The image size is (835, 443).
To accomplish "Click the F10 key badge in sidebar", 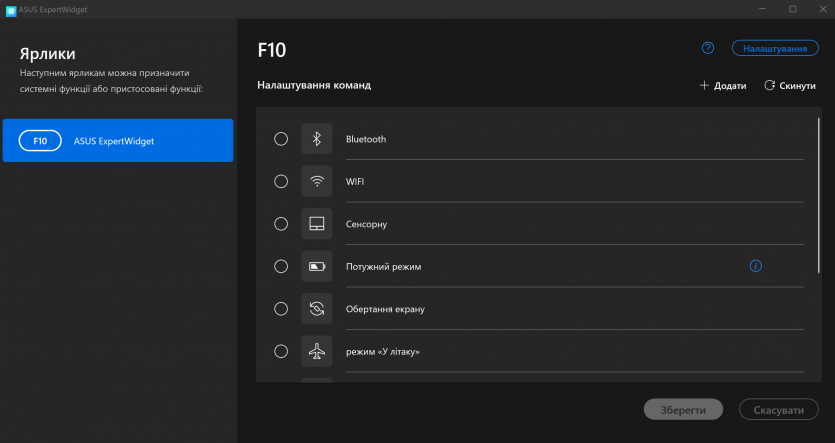I will (40, 141).
